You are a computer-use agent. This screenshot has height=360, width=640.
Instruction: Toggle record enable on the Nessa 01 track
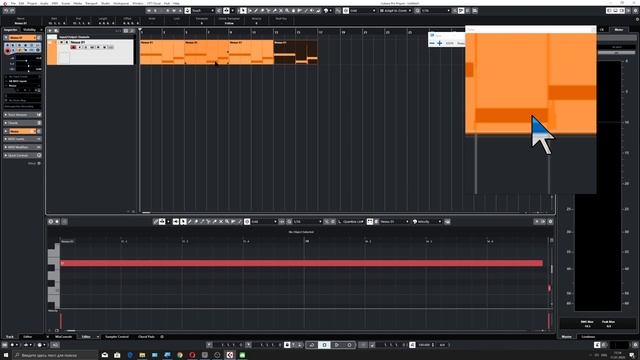pyautogui.click(x=73, y=47)
